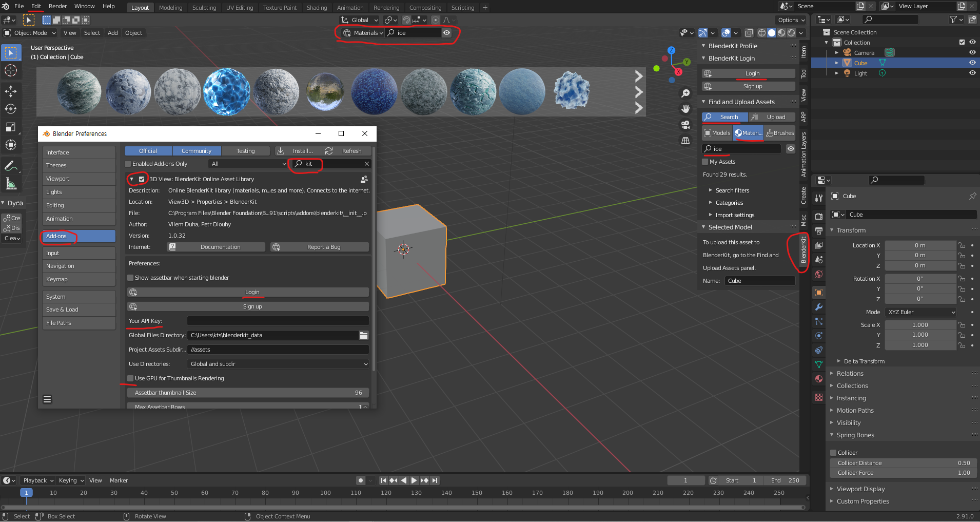This screenshot has width=980, height=522.
Task: Select the Move tool in left toolbar
Action: click(11, 91)
